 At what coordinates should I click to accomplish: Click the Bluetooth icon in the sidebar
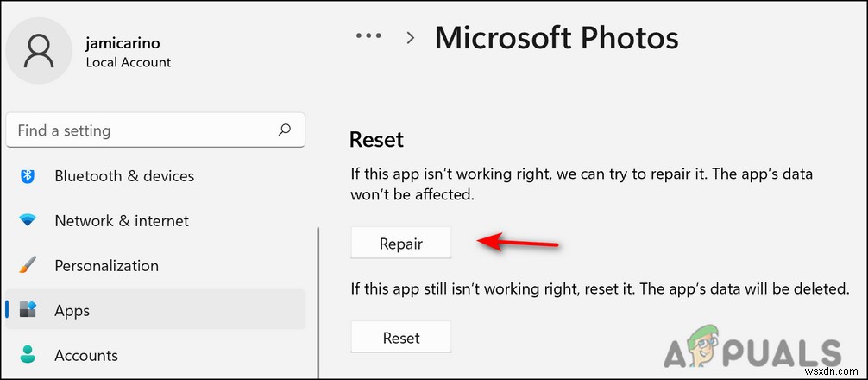(x=28, y=176)
